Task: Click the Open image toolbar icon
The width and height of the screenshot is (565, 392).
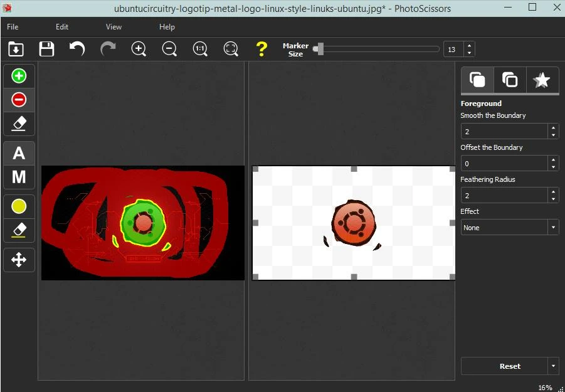Action: pyautogui.click(x=16, y=49)
